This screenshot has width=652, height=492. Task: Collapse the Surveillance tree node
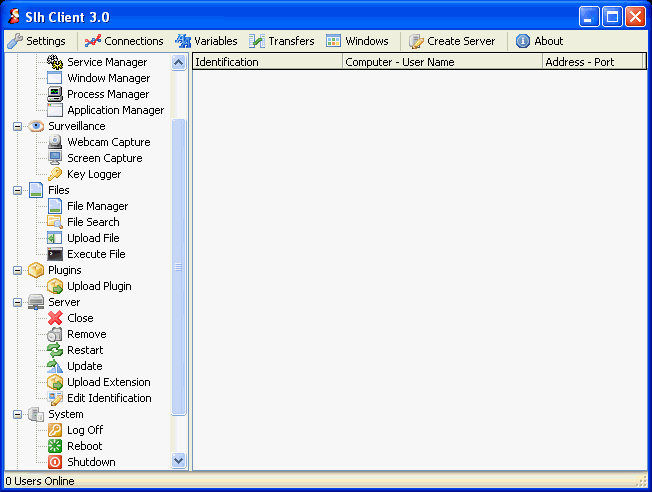pyautogui.click(x=18, y=127)
